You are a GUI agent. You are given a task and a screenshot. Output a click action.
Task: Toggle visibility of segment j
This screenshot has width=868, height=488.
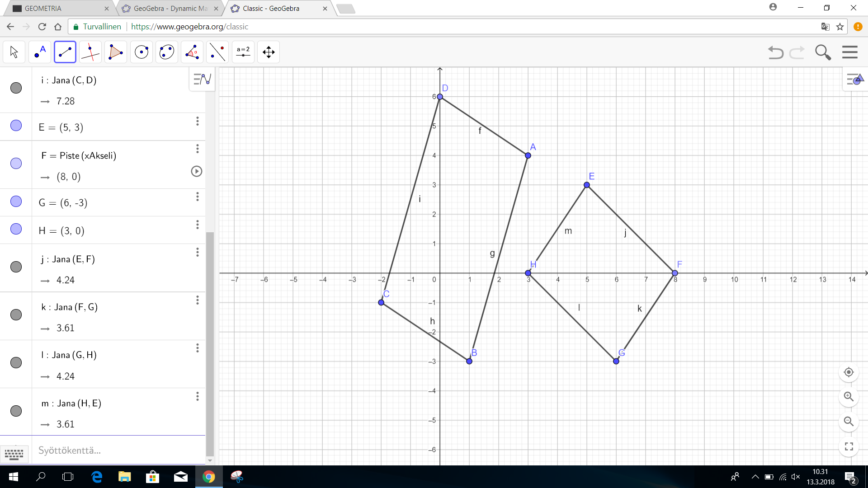click(16, 267)
